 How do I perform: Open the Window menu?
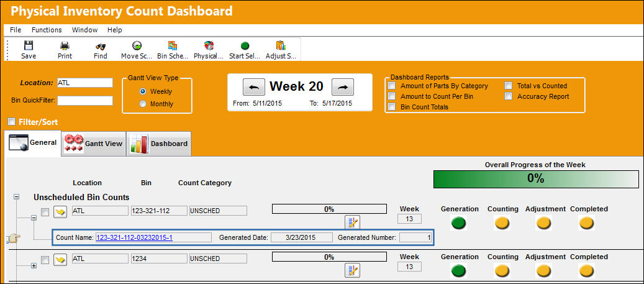click(84, 30)
